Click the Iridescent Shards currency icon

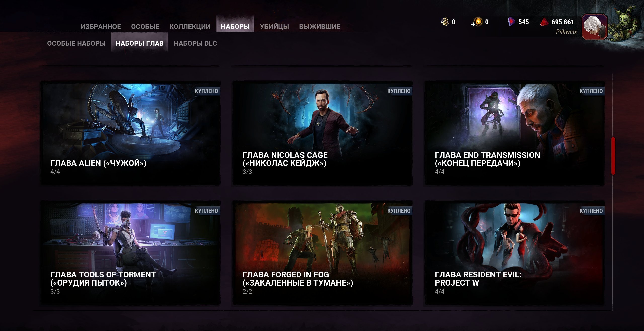[x=511, y=22]
